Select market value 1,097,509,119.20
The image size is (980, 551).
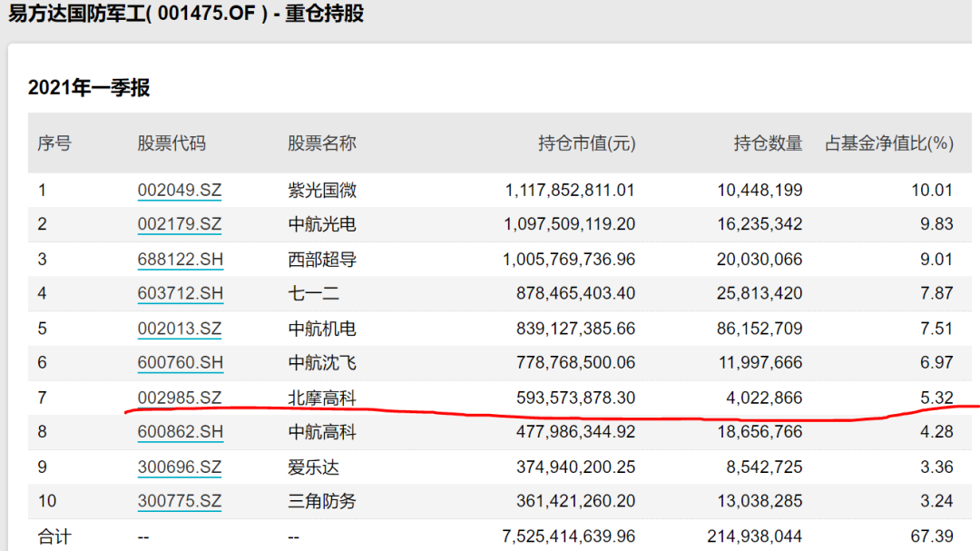570,224
